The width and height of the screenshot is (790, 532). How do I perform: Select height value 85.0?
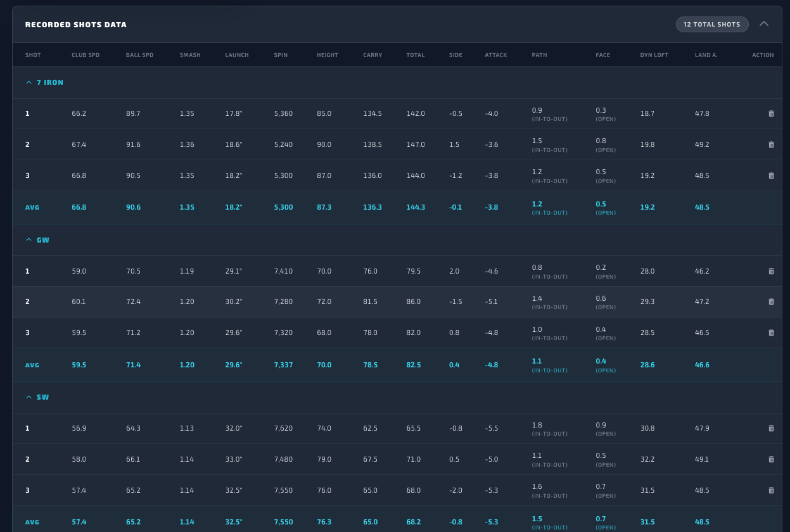[x=324, y=113]
